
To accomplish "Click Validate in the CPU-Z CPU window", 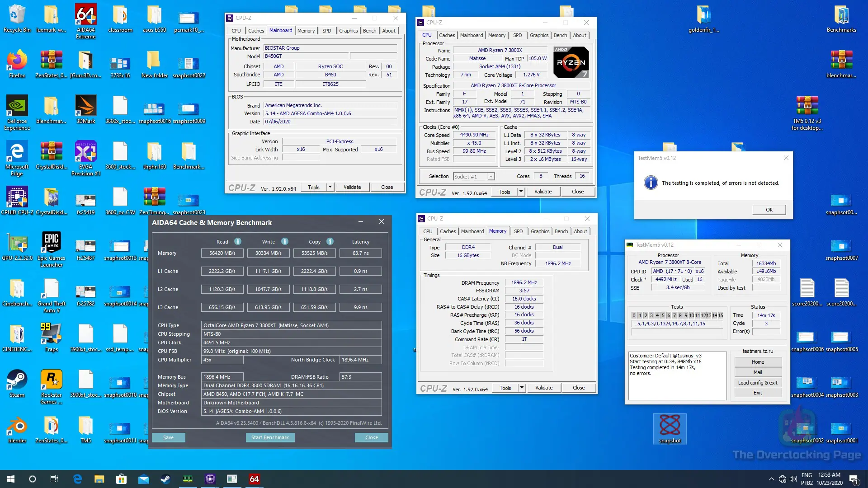I will [543, 192].
